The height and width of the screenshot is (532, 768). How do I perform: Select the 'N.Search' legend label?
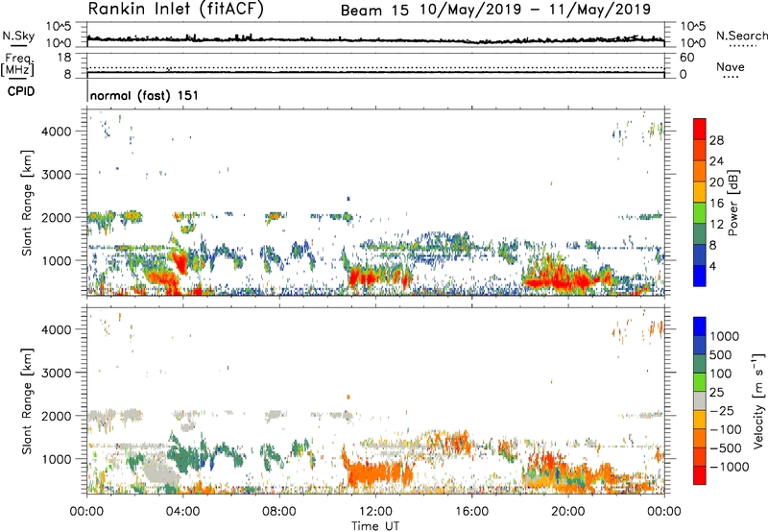point(741,36)
